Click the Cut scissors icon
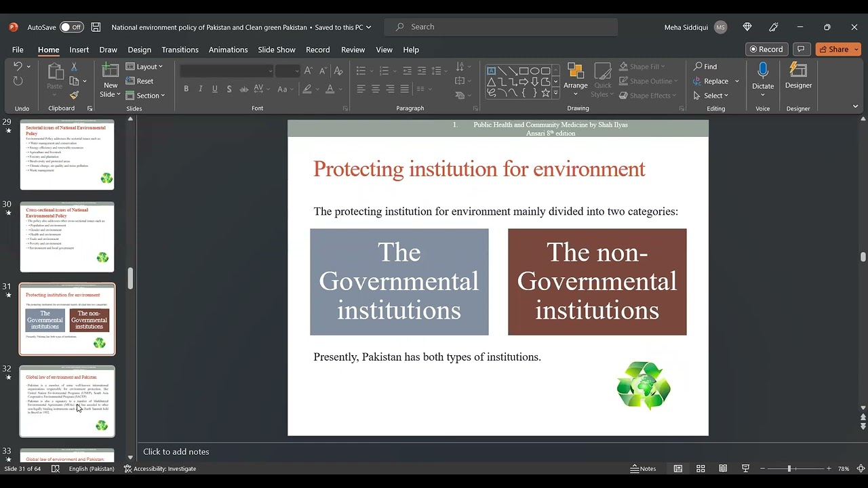This screenshot has width=868, height=488. pyautogui.click(x=74, y=66)
